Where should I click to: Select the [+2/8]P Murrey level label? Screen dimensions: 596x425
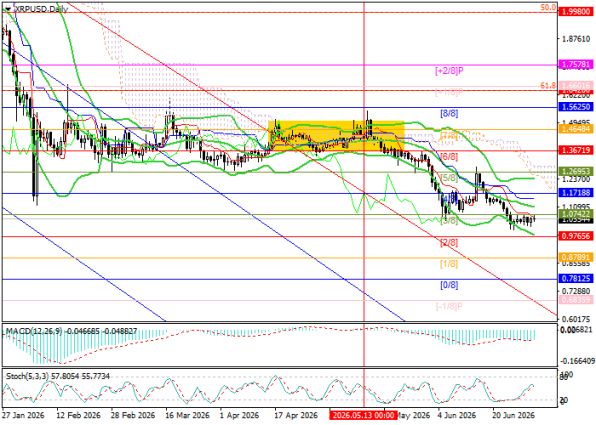(x=449, y=71)
